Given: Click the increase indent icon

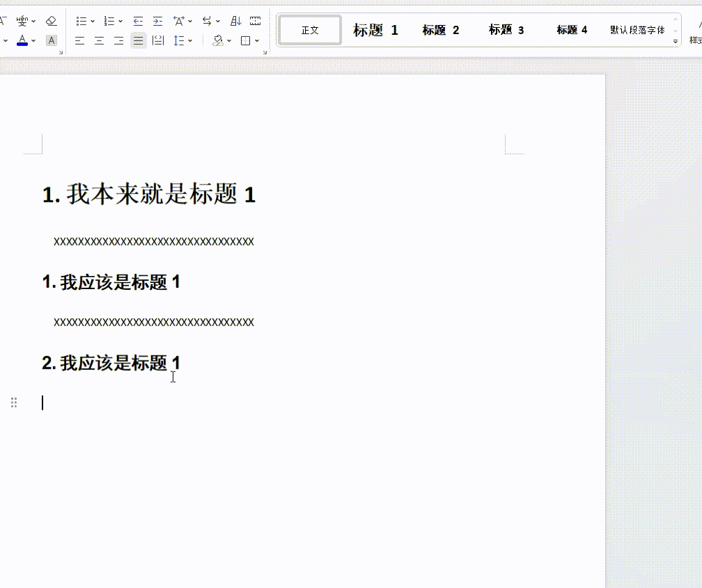Looking at the screenshot, I should point(157,20).
